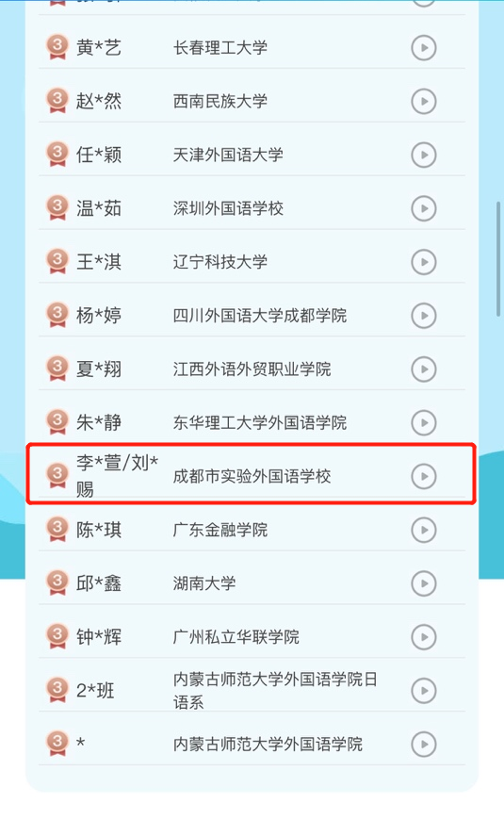Play the 湖南大学 entry by 邱*鑫
The image size is (504, 820).
pos(424,583)
